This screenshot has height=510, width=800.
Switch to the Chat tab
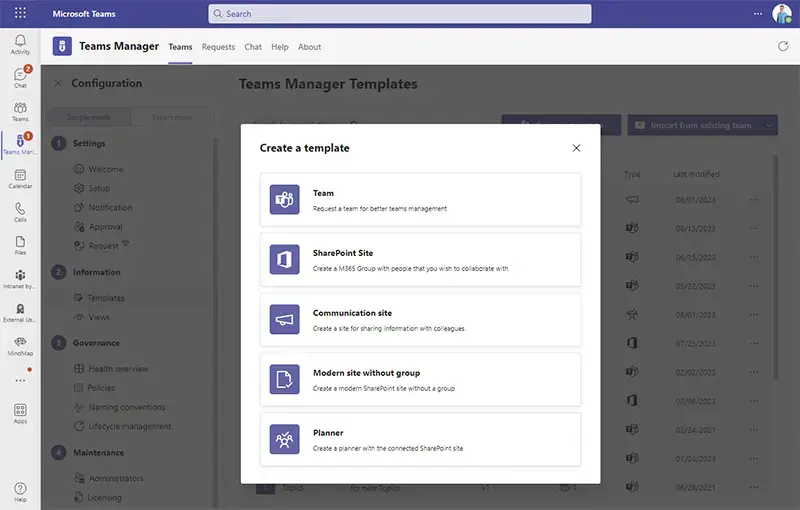[253, 47]
